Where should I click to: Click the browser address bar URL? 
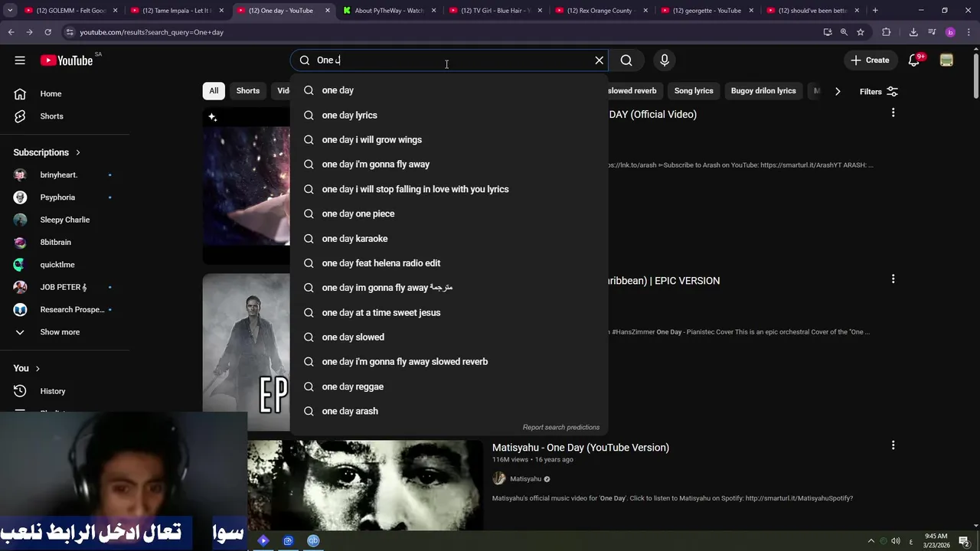(152, 32)
